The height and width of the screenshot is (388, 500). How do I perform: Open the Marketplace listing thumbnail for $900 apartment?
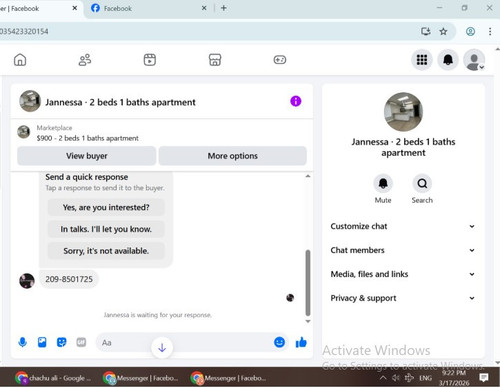point(24,132)
